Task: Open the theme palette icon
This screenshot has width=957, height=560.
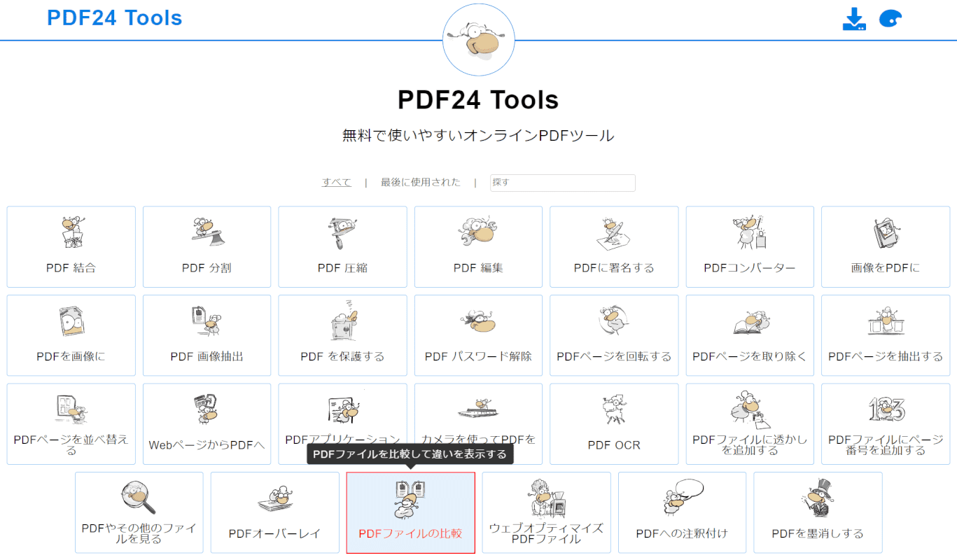Action: [x=890, y=19]
